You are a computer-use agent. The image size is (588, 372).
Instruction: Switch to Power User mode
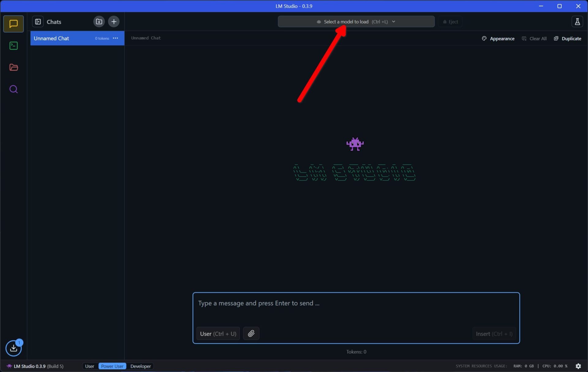(x=112, y=366)
